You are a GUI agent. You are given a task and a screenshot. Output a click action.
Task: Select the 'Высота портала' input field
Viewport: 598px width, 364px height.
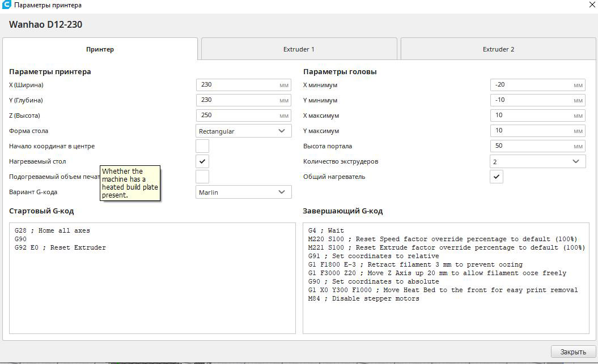[531, 146]
